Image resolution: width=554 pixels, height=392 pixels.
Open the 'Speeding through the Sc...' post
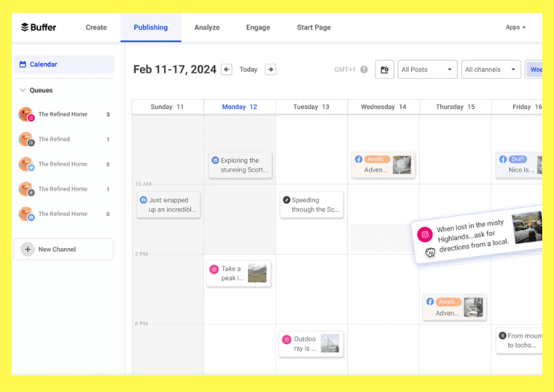312,205
